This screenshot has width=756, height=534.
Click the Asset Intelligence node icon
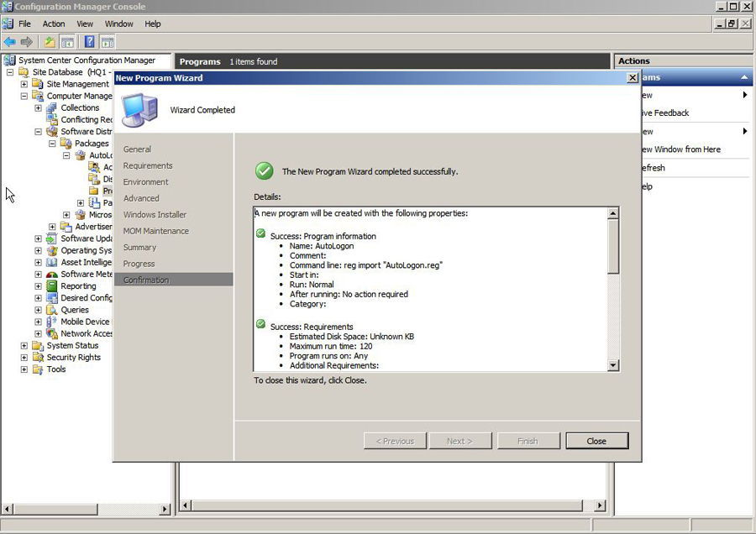[51, 262]
